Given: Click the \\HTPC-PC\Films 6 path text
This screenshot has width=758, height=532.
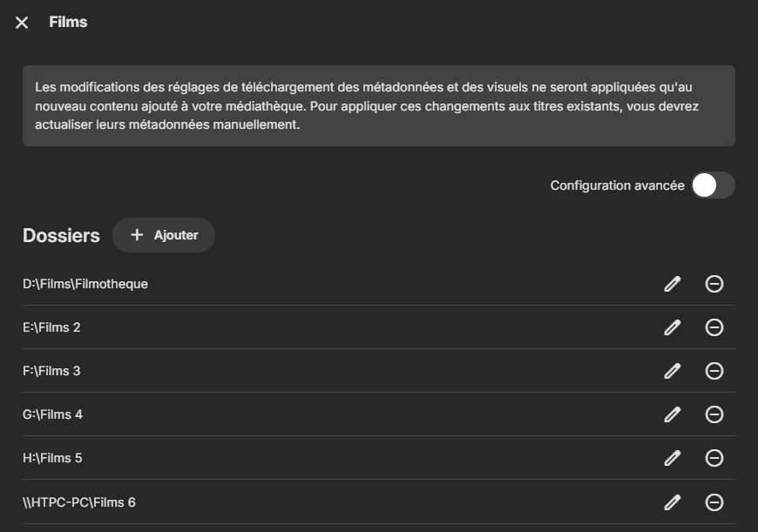Looking at the screenshot, I should 79,502.
